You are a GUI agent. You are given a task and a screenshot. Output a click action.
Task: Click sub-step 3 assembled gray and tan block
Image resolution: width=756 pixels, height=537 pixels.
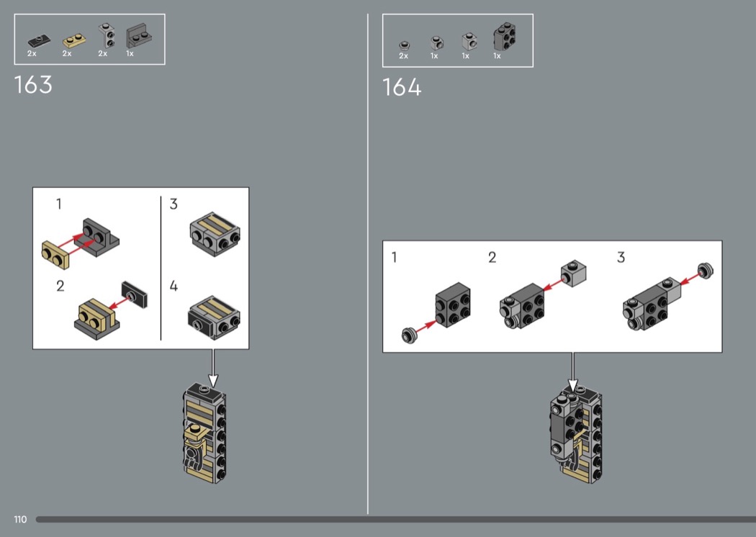click(215, 234)
